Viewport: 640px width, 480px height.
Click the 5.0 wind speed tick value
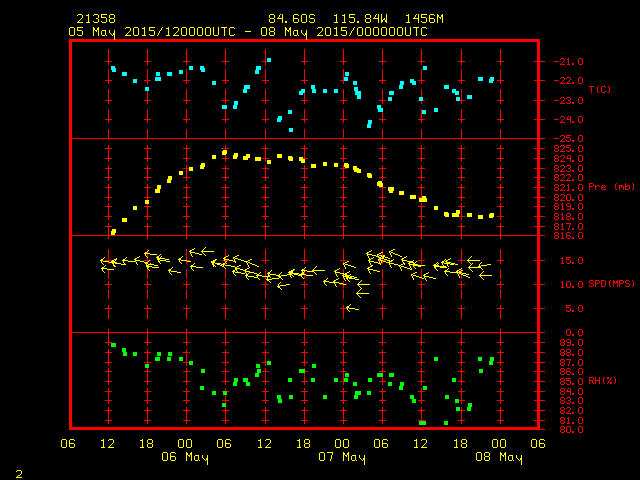[574, 309]
